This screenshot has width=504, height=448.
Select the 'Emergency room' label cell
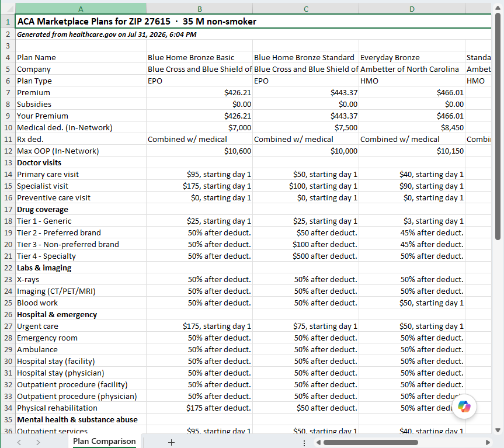click(81, 338)
